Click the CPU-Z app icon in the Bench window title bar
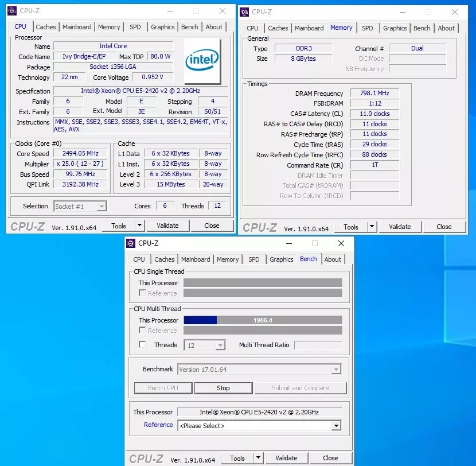 (x=131, y=243)
